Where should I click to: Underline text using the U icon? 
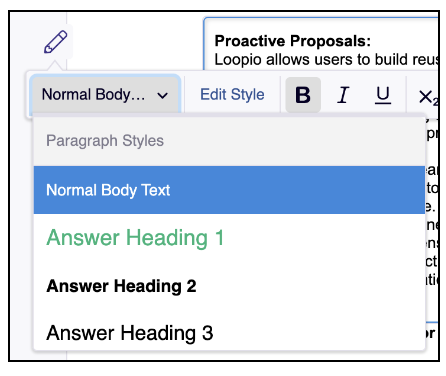(x=383, y=95)
